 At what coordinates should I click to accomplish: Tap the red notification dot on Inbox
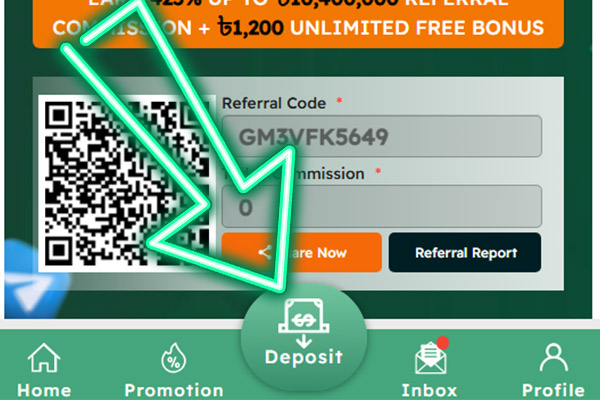tap(442, 343)
